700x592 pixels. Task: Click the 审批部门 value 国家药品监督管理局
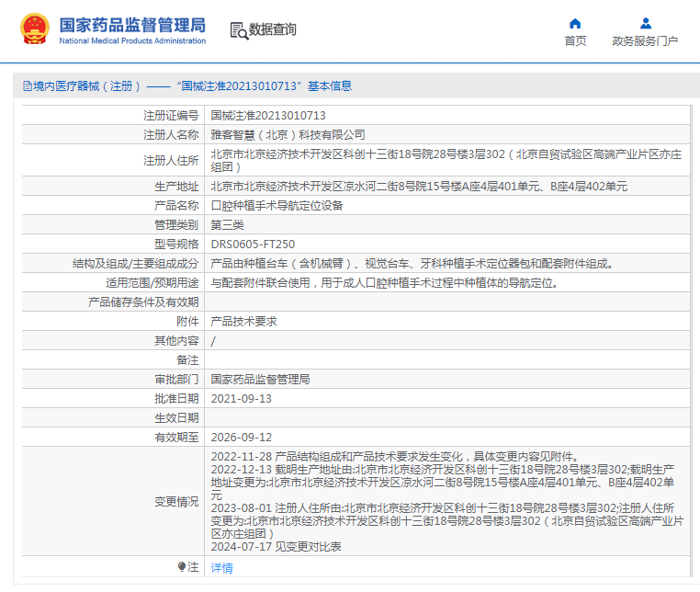(260, 380)
